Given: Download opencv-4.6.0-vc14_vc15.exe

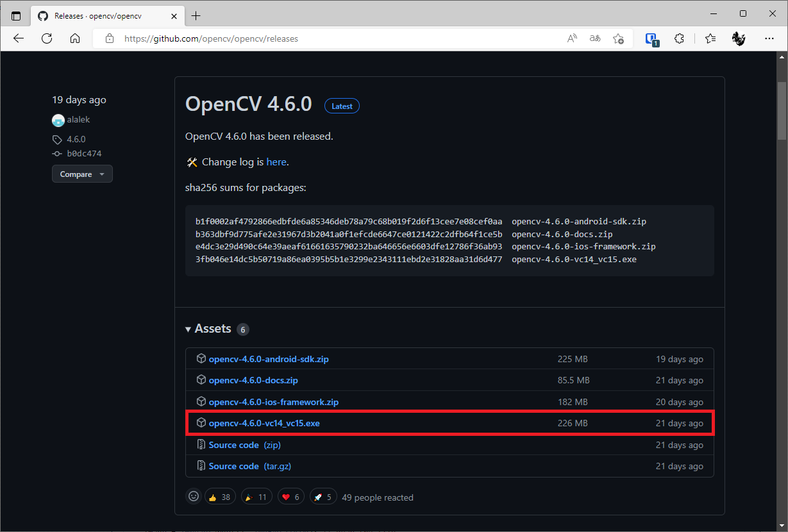Looking at the screenshot, I should (x=264, y=423).
